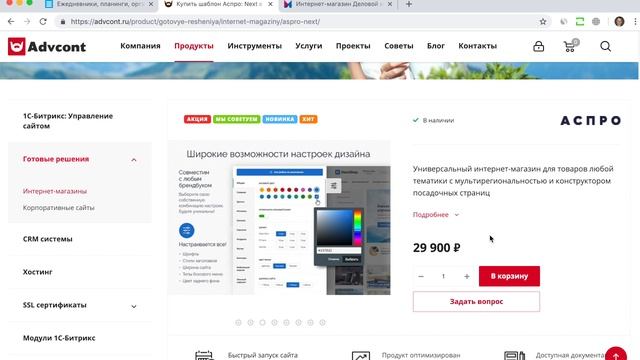Open CRM системы category
The image size is (640, 360).
pos(47,239)
